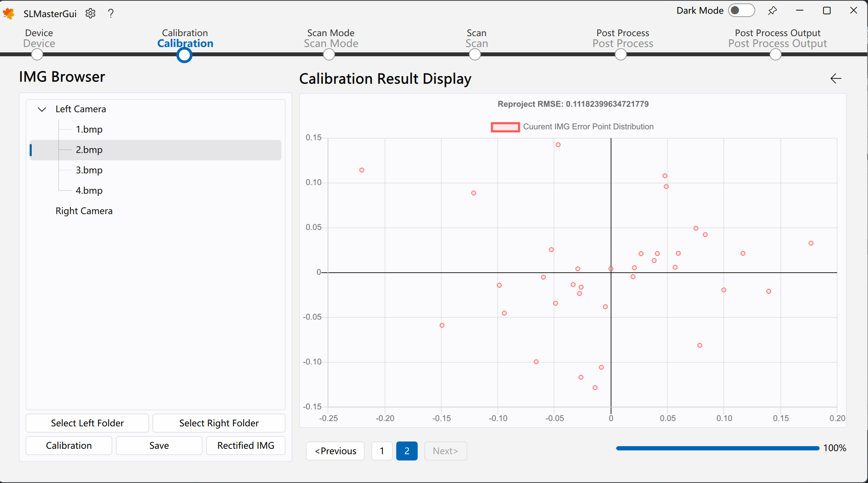Click the help question mark icon
This screenshot has width=868, height=483.
tap(111, 14)
